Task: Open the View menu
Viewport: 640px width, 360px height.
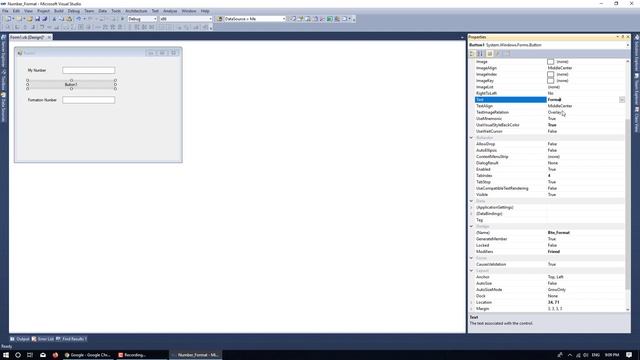Action: [28, 11]
